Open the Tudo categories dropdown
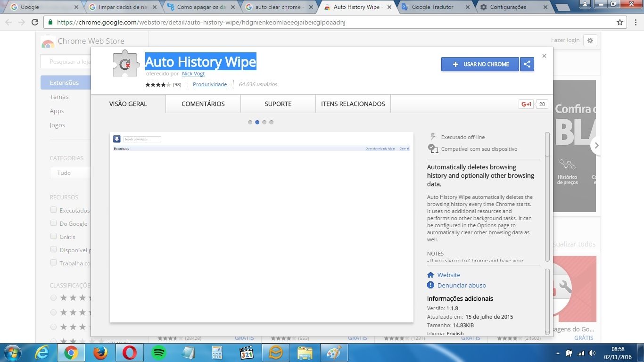This screenshot has width=644, height=362. (70, 173)
